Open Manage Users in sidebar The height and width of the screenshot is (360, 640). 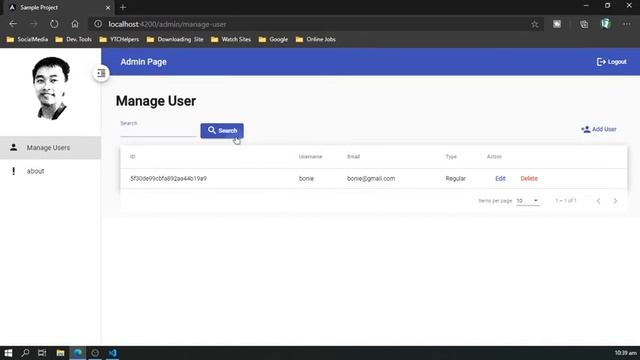pyautogui.click(x=50, y=148)
